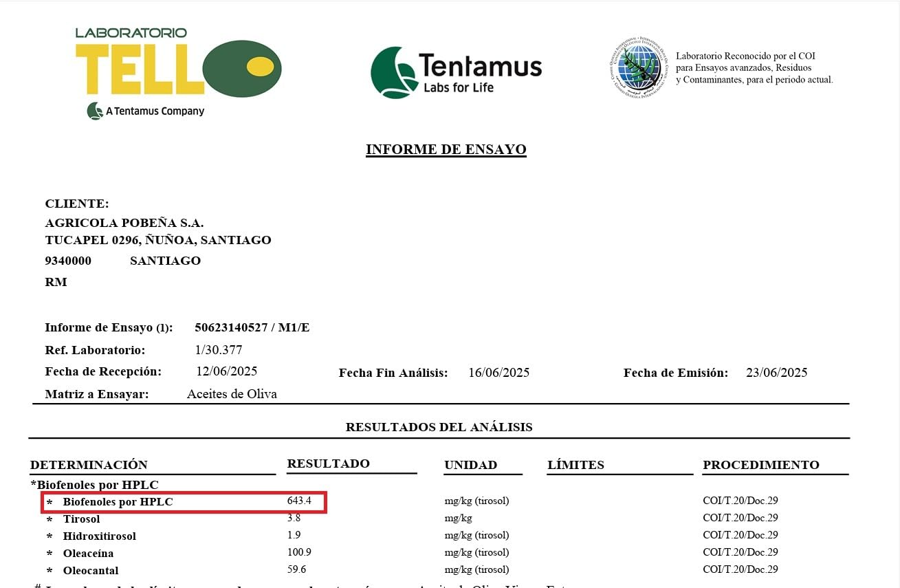Click the procedure code in the Oleaceína row
Screen dimensions: 900x588
point(740,552)
